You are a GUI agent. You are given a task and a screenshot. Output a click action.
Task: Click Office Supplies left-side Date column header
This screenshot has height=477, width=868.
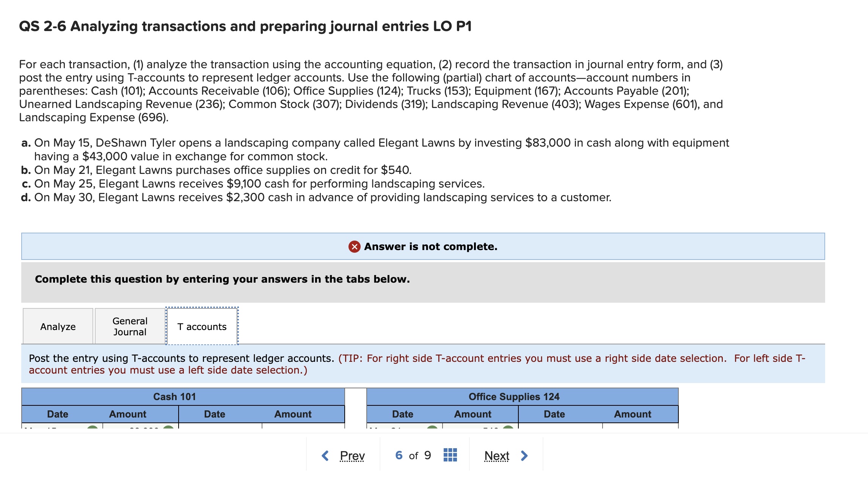pos(403,414)
